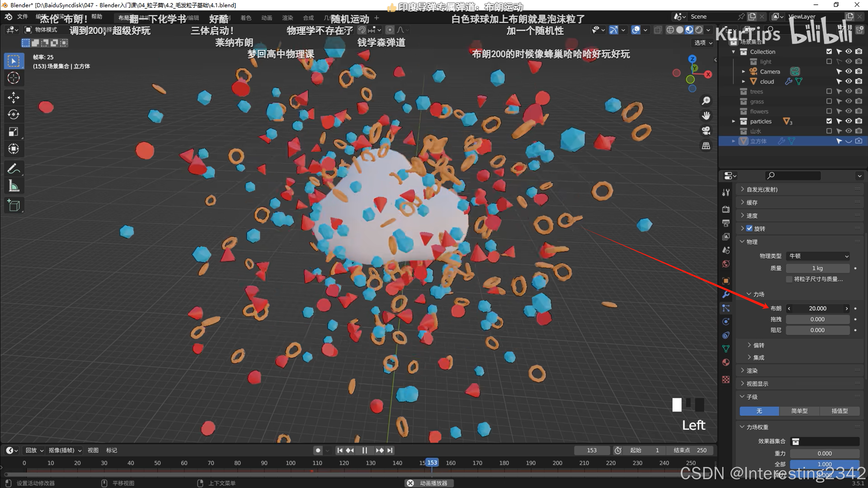Click the pan view hand icon
This screenshot has height=488, width=868.
[706, 116]
